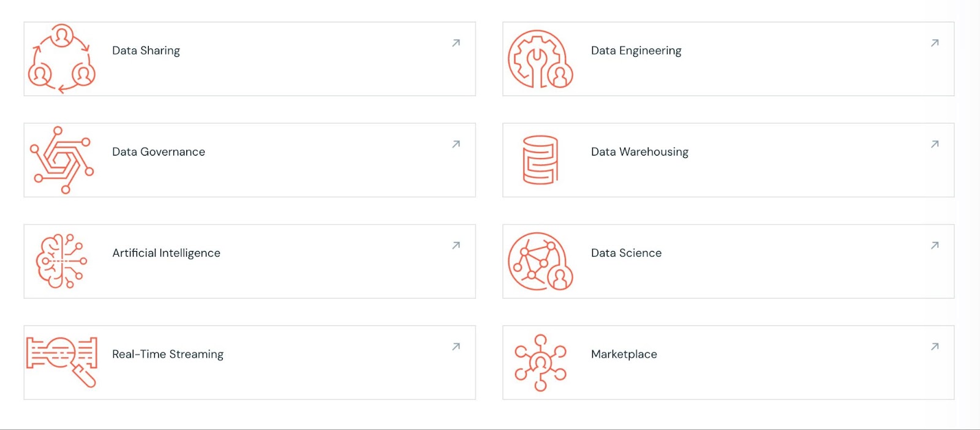Image resolution: width=980 pixels, height=430 pixels.
Task: Click the Data Sharing people-cycle icon
Action: 61,59
